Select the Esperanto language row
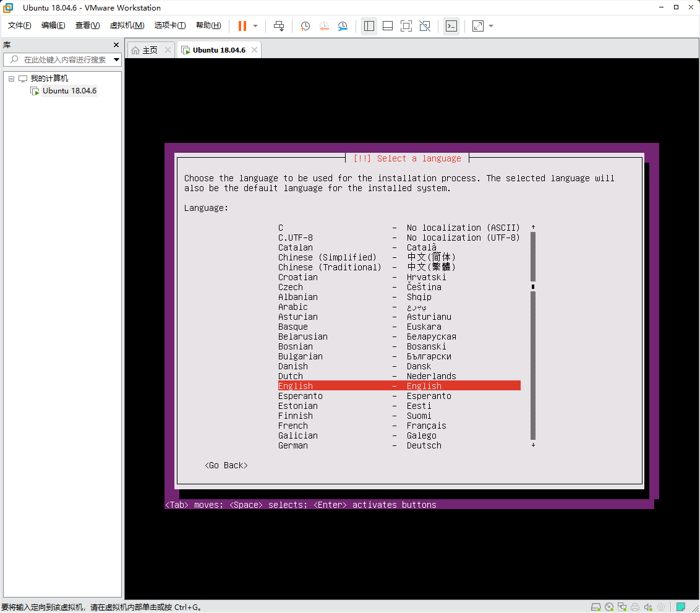 (399, 395)
